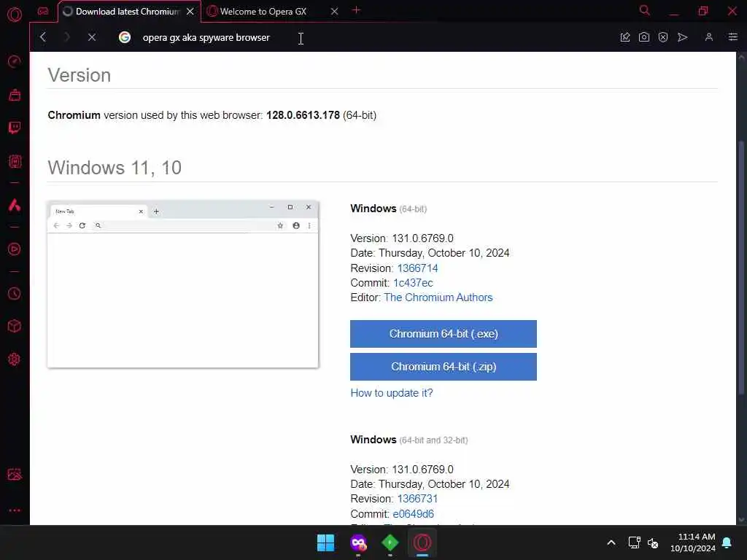Open the hot tabs killer chip icon
This screenshot has height=560, width=747.
tap(15, 161)
